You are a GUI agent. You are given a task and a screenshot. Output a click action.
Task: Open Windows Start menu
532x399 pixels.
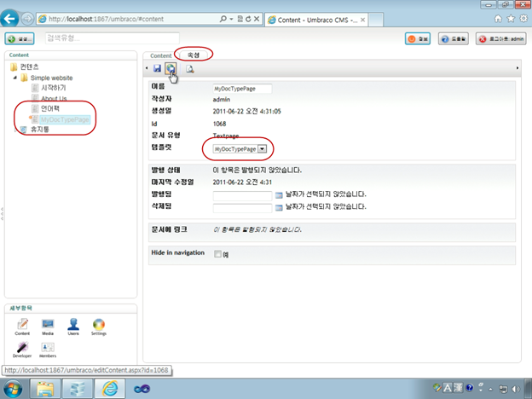13,389
